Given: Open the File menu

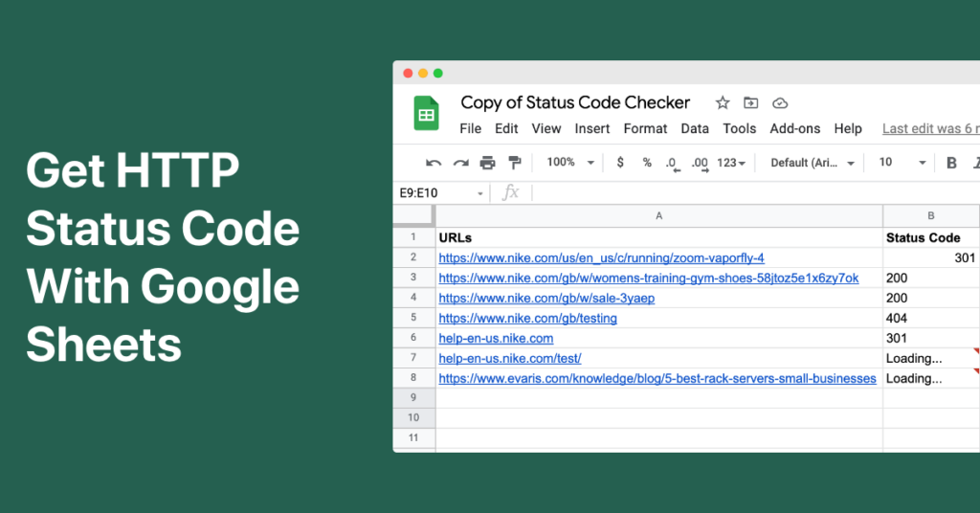Looking at the screenshot, I should click(x=471, y=128).
